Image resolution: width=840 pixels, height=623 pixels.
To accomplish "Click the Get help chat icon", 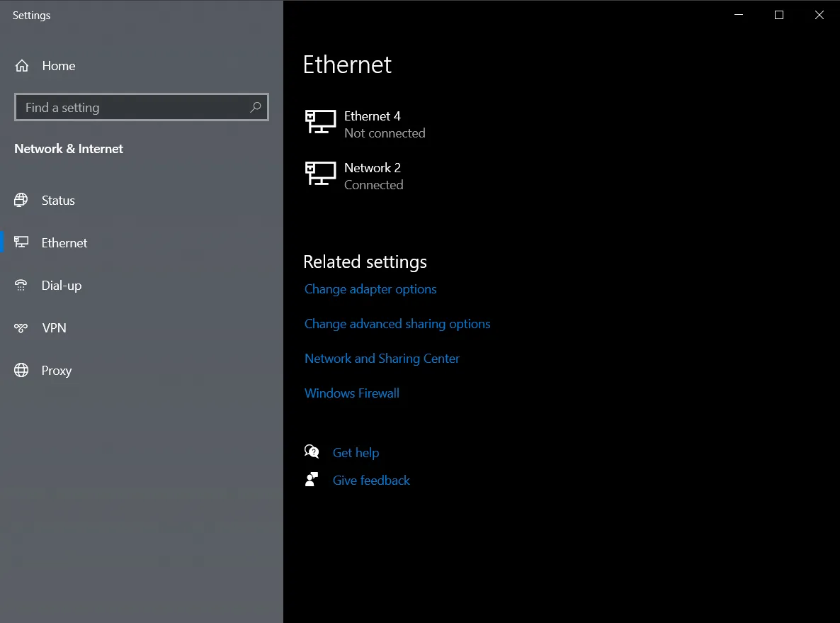I will click(x=312, y=452).
